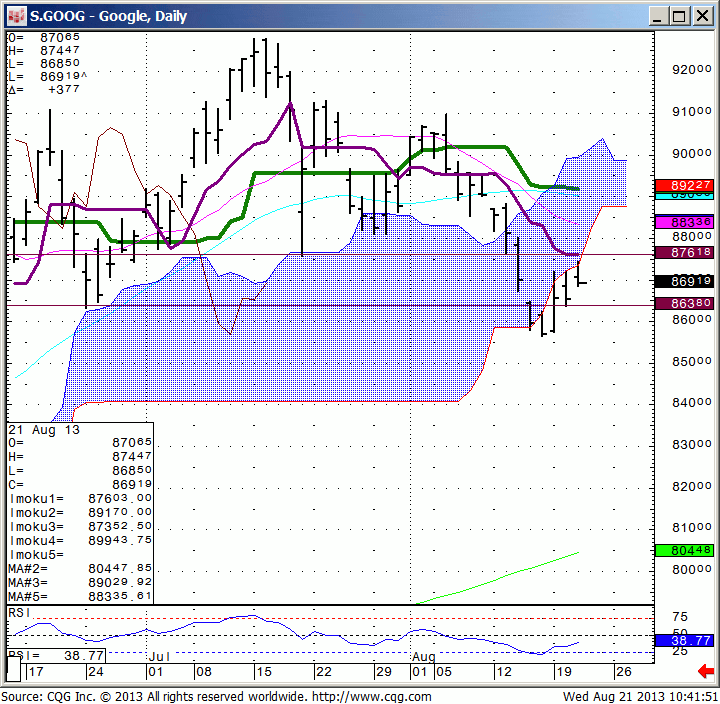Click the Imoku1= 87603.00 value row
The width and height of the screenshot is (720, 704).
80,498
